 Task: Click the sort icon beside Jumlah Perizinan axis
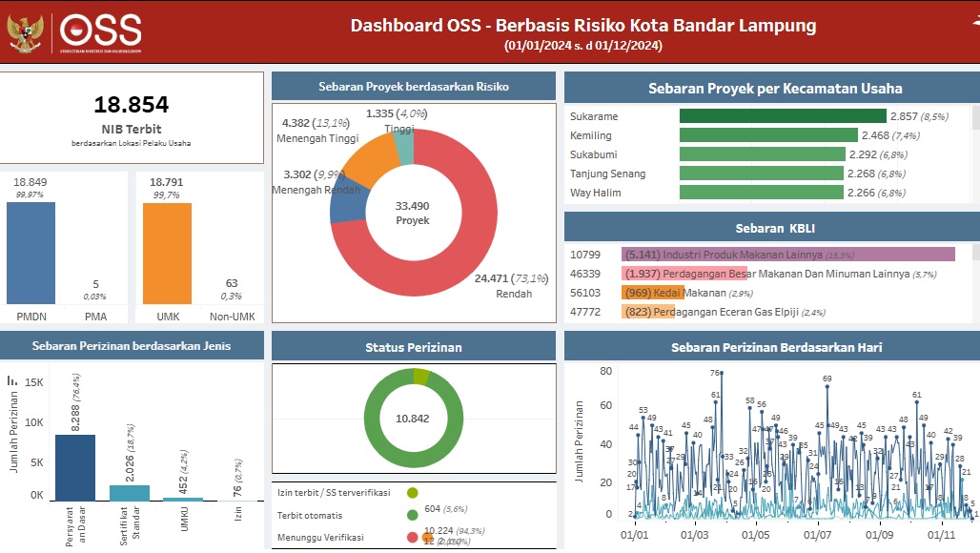point(12,380)
